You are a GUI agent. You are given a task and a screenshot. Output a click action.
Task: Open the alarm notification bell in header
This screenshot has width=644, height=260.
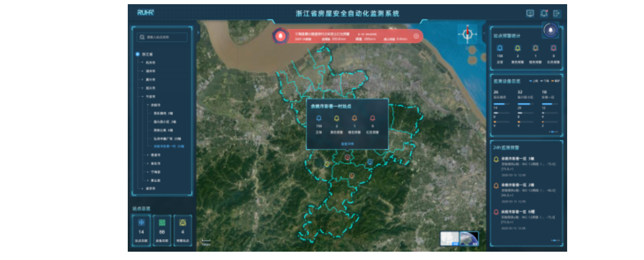click(544, 14)
